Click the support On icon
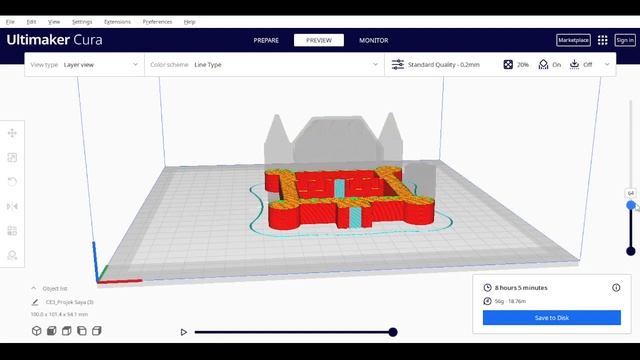 (543, 64)
